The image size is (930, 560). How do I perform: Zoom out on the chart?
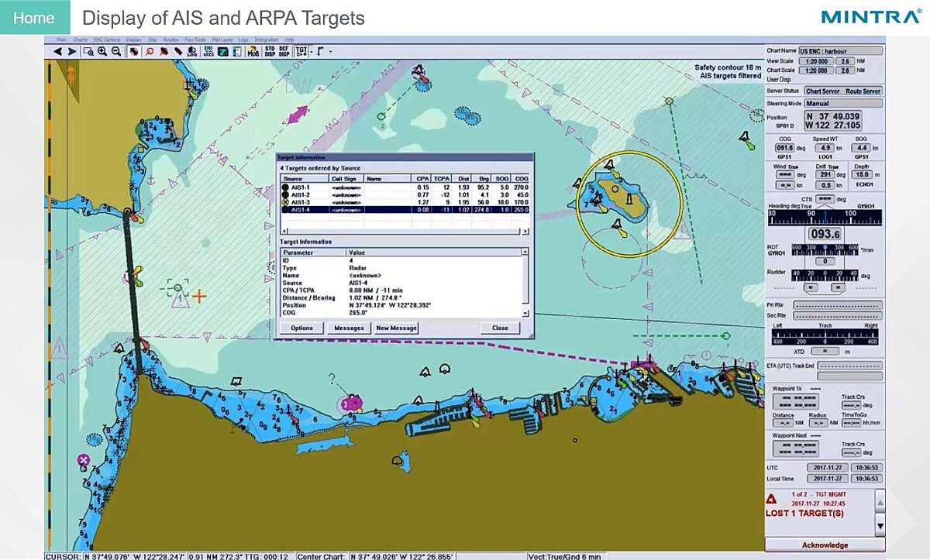(115, 52)
